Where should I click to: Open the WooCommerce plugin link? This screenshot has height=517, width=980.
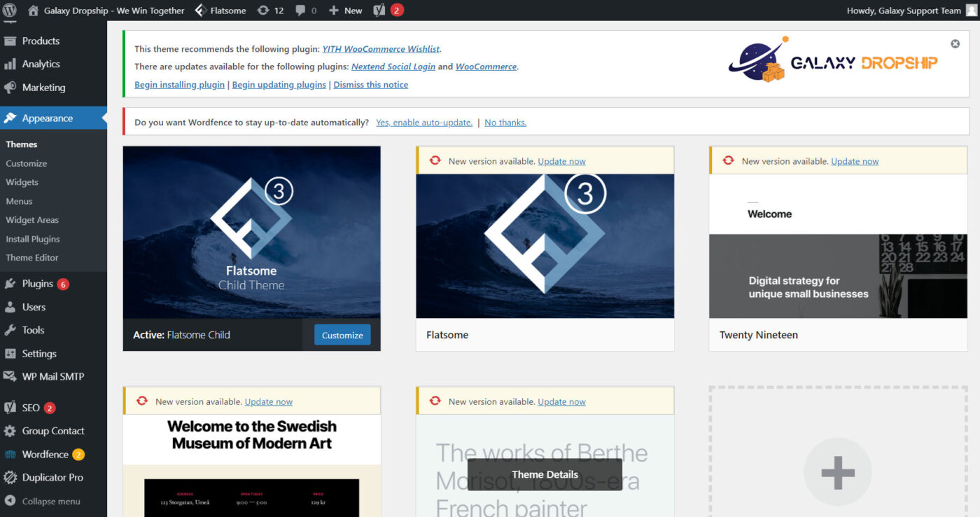486,67
